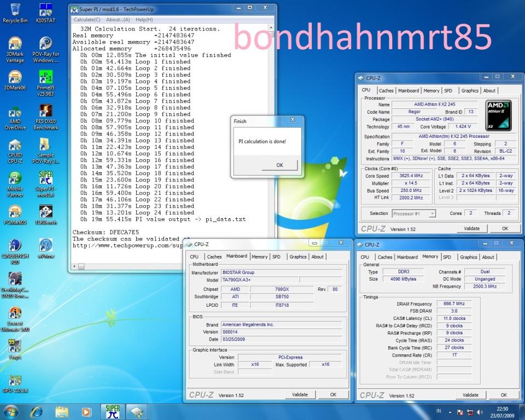
Task: Select CPU tab in Mainboard CPU-Z window
Action: tap(194, 256)
